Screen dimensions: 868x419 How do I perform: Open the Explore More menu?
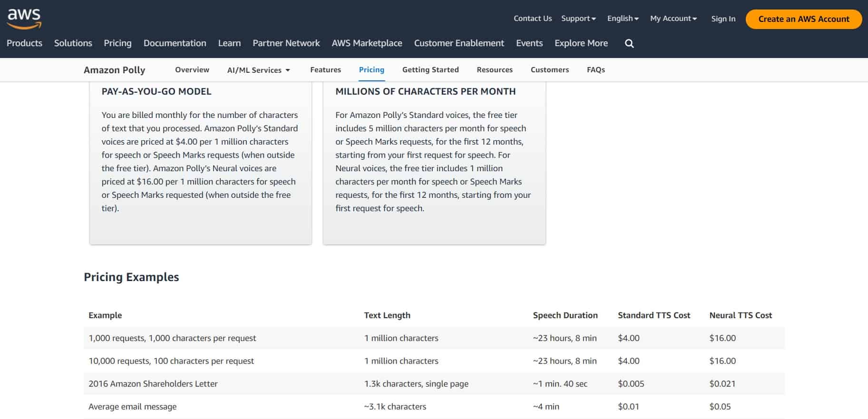(581, 43)
